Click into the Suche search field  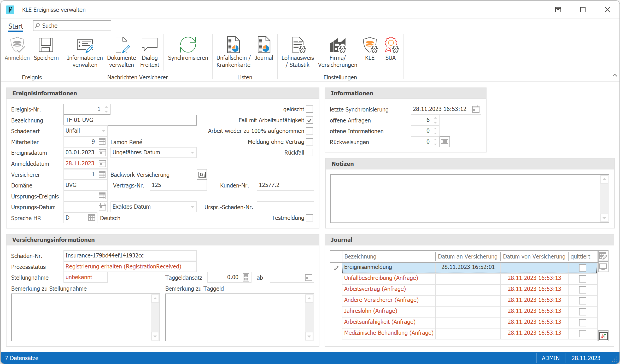pyautogui.click(x=72, y=26)
